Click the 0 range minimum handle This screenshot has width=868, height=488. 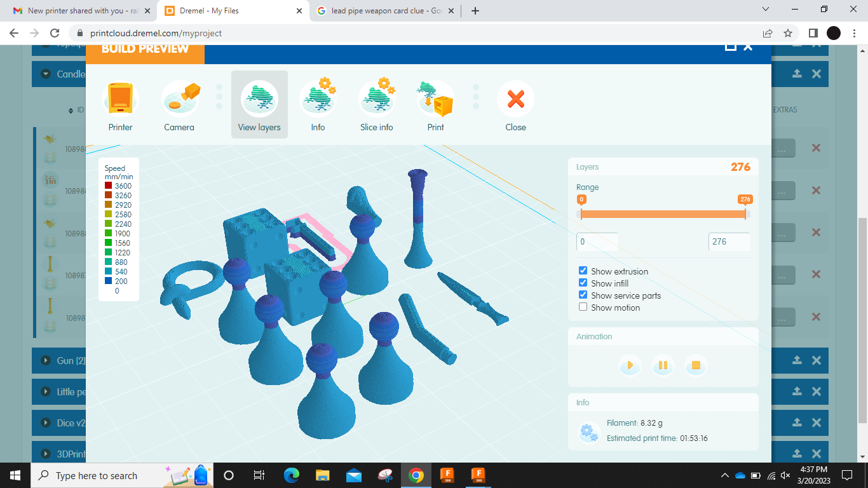(x=581, y=199)
